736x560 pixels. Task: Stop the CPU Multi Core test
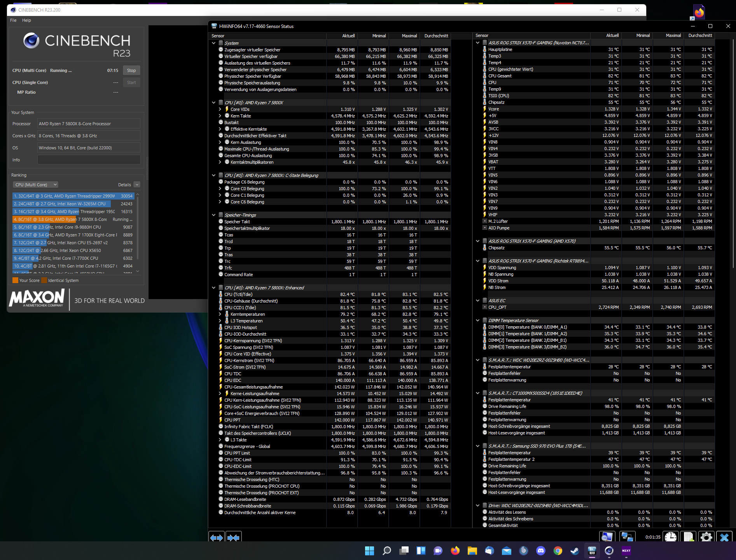pos(131,70)
